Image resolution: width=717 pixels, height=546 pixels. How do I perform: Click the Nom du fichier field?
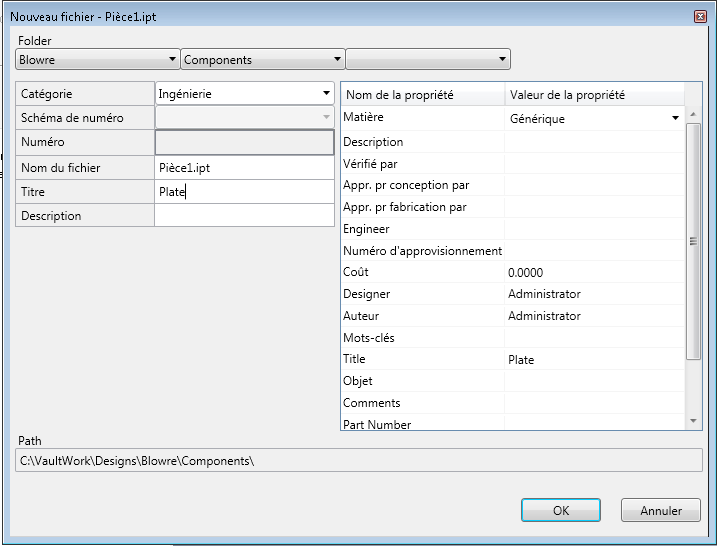point(244,168)
